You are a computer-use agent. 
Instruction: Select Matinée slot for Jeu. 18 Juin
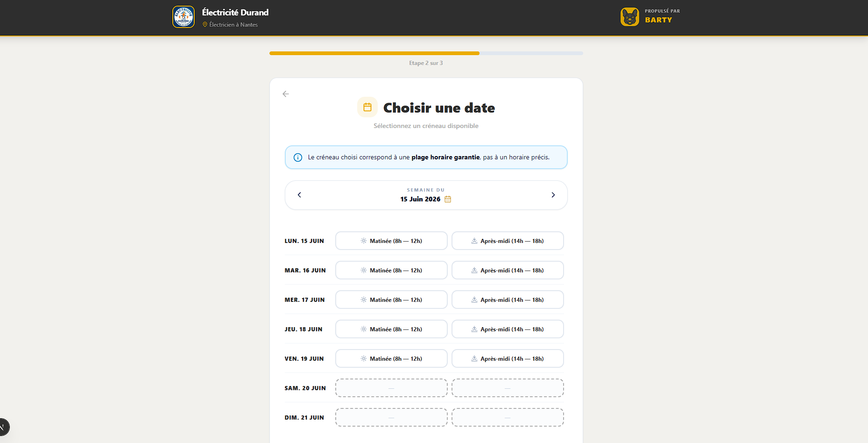[x=391, y=329]
